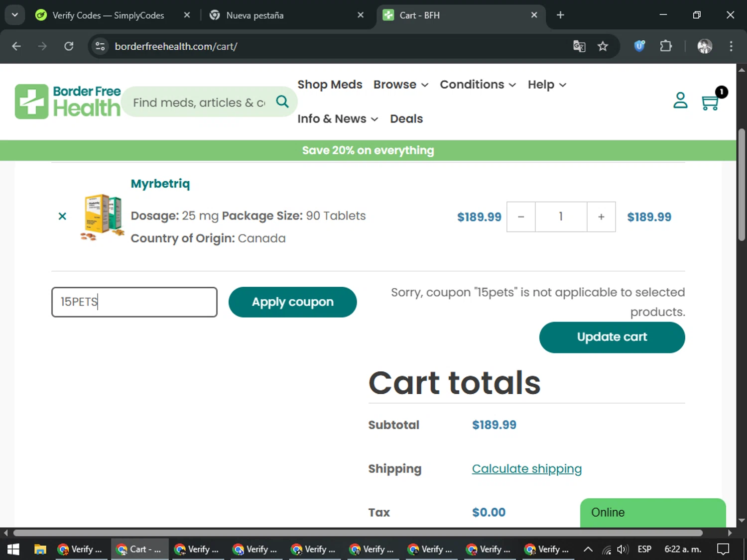Click the Myrbetriq product thumbnail
The height and width of the screenshot is (560, 747).
(102, 217)
